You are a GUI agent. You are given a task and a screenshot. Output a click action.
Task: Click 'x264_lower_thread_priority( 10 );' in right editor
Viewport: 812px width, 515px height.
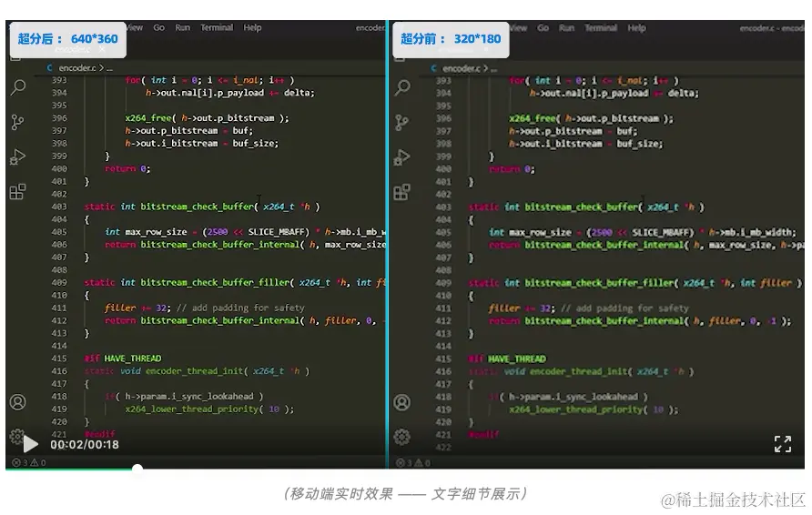[x=594, y=409]
